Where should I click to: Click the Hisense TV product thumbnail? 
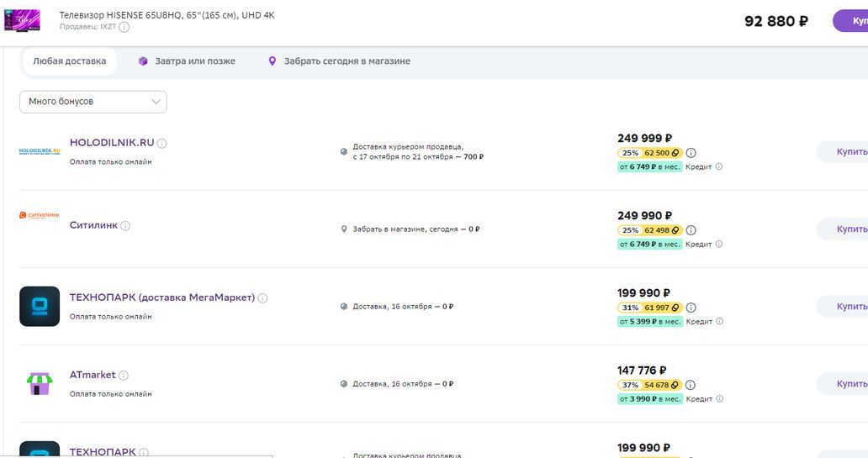pos(22,20)
